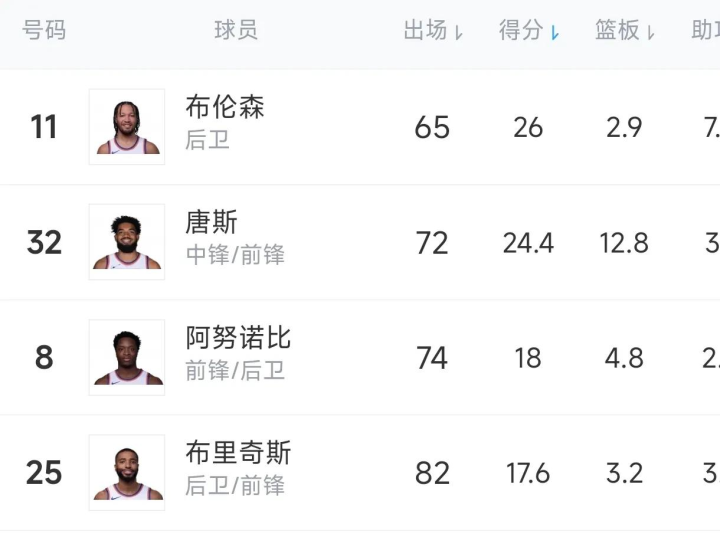Open player name 阿努诺比
The image size is (720, 537).
pyautogui.click(x=238, y=338)
